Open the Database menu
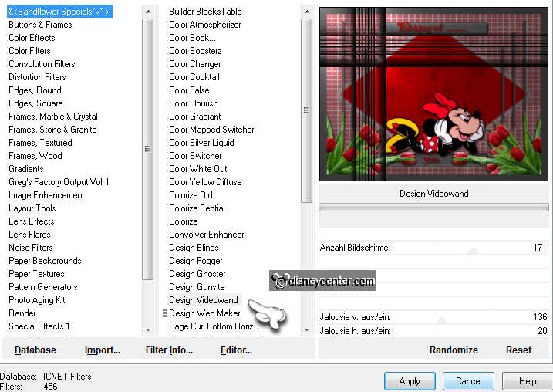553x392 pixels. click(x=35, y=350)
